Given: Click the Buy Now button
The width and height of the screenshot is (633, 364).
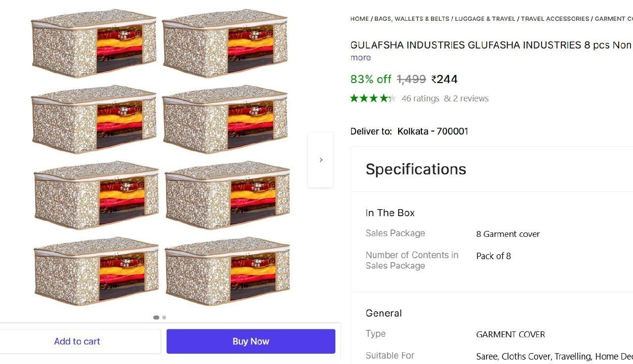Looking at the screenshot, I should coord(251,341).
